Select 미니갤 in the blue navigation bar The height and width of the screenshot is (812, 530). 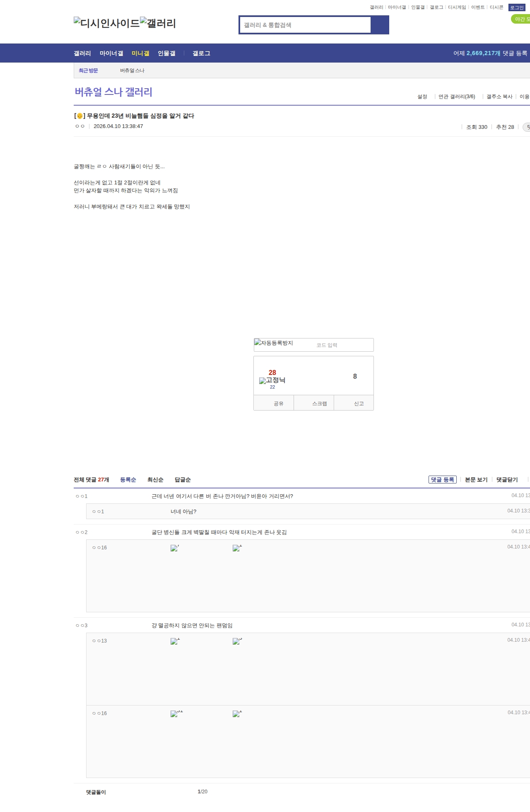140,53
